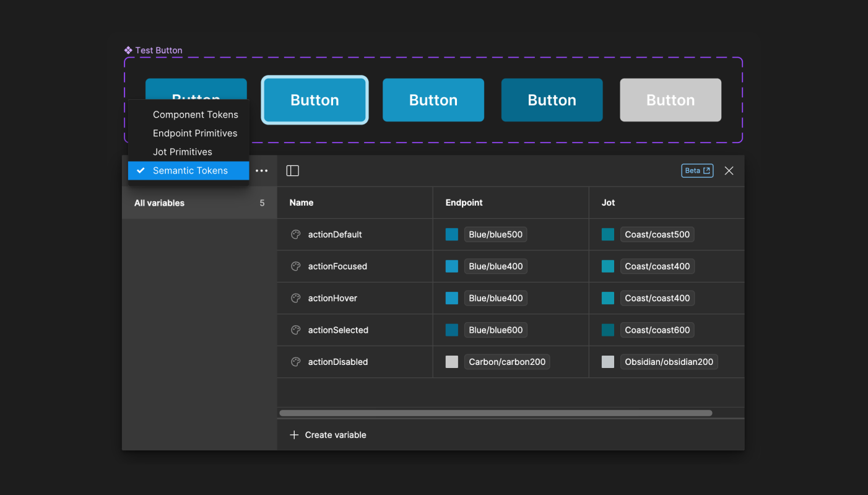
Task: Click the Blue/blue500 alias chip
Action: 496,234
